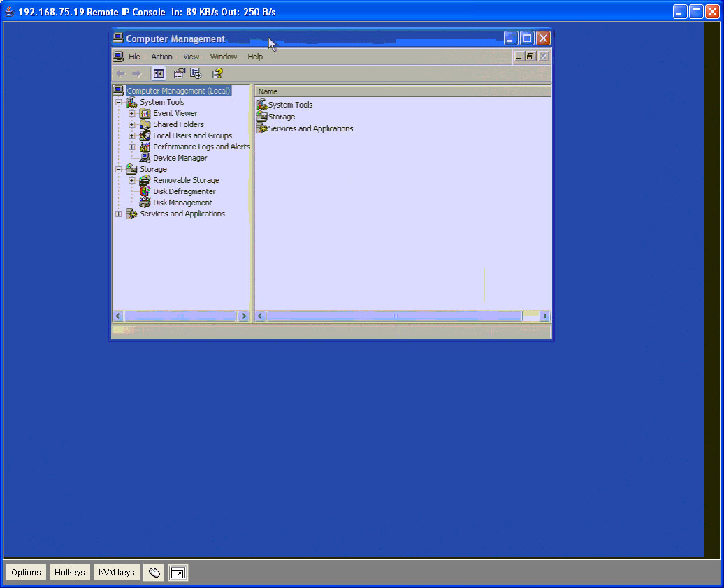
Task: Click the mouse sync icon in bottom bar
Action: pos(154,573)
